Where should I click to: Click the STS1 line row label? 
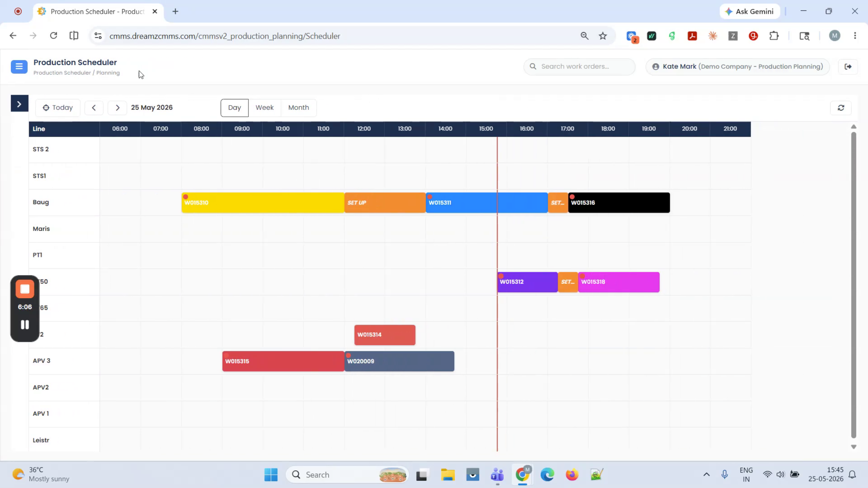(x=39, y=176)
